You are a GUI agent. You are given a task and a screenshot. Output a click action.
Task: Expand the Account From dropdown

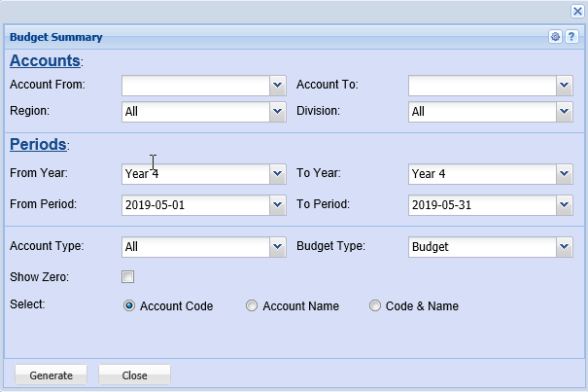278,86
